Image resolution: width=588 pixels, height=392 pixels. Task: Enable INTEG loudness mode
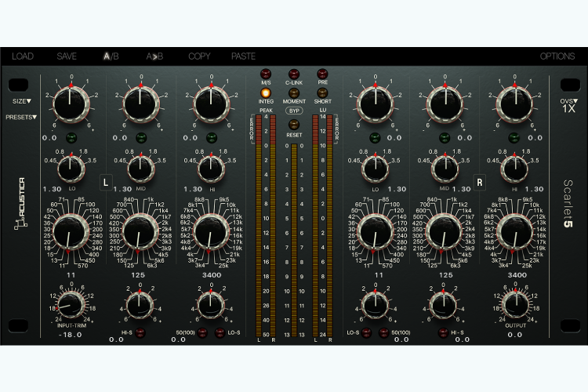pos(266,93)
